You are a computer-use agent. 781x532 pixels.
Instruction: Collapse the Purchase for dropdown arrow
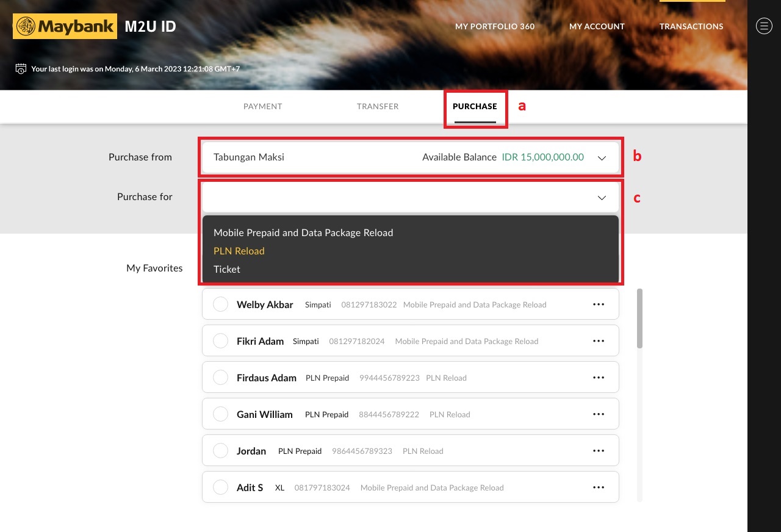coord(602,198)
